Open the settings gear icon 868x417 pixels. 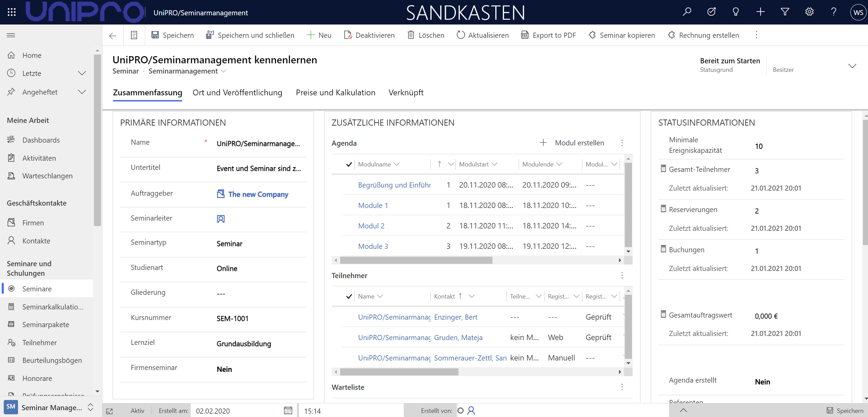809,12
